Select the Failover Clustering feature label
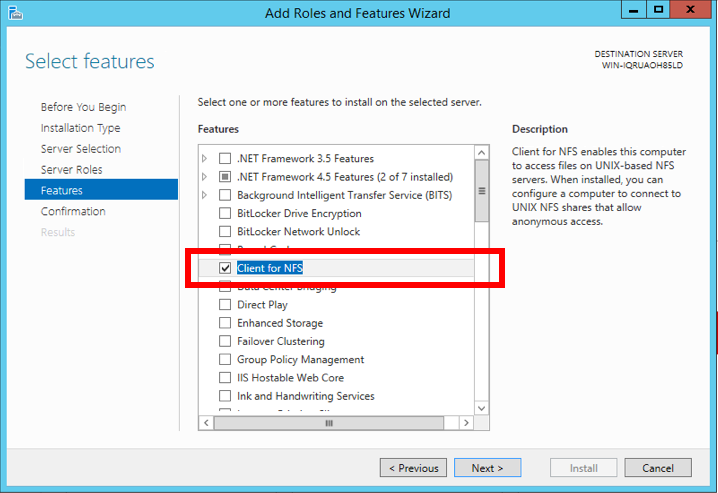Image resolution: width=718 pixels, height=493 pixels. coord(279,342)
